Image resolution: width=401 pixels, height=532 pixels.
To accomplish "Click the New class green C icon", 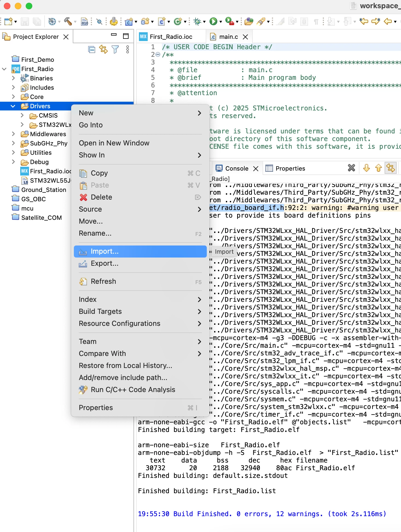I will coord(178,21).
